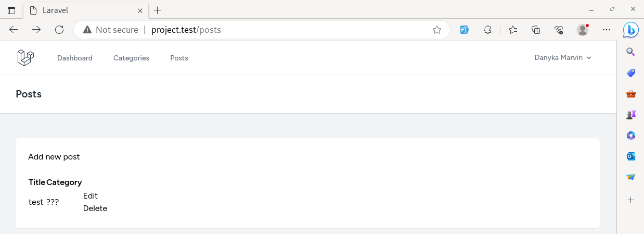Reload the current page
644x234 pixels.
click(59, 30)
